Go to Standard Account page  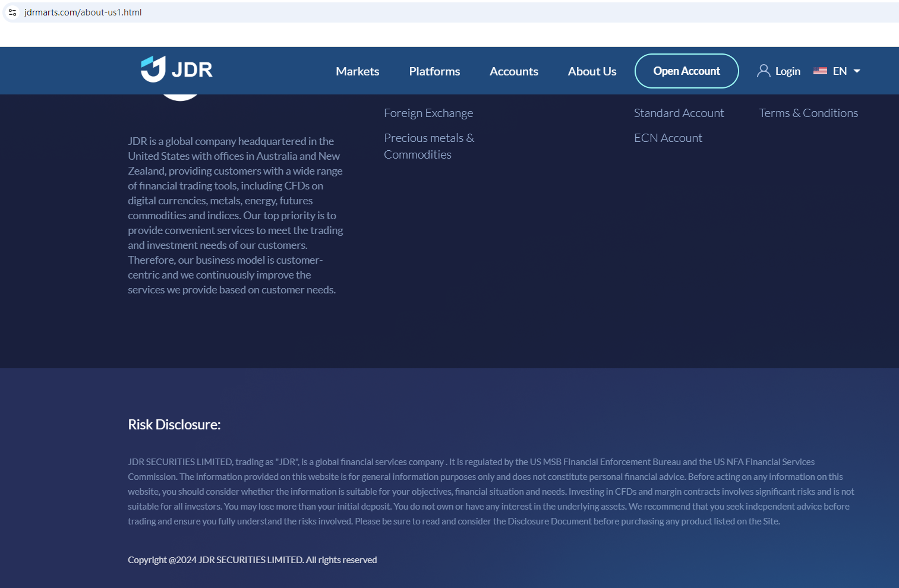[x=679, y=113]
